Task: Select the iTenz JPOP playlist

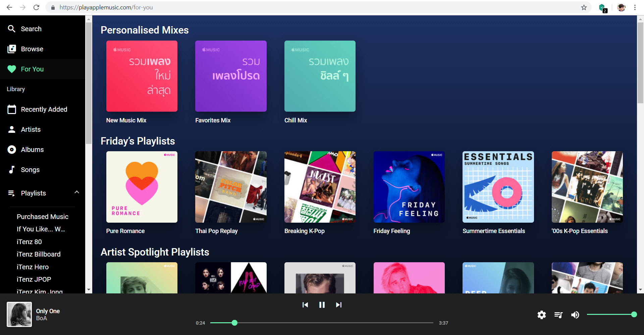Action: (34, 279)
